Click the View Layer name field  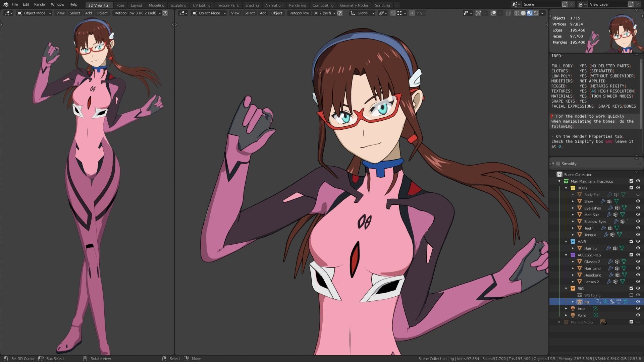pyautogui.click(x=607, y=4)
